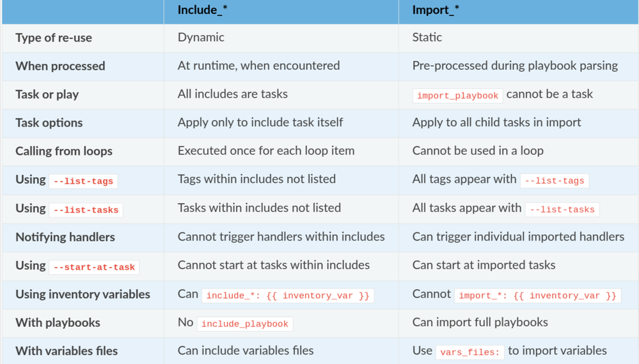Select the "Notifying handlers" row label
The width and height of the screenshot is (639, 364).
click(65, 237)
